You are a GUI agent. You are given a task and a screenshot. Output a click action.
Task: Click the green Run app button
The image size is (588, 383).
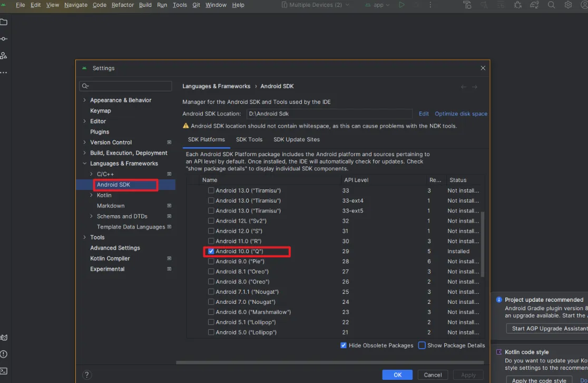(x=401, y=5)
